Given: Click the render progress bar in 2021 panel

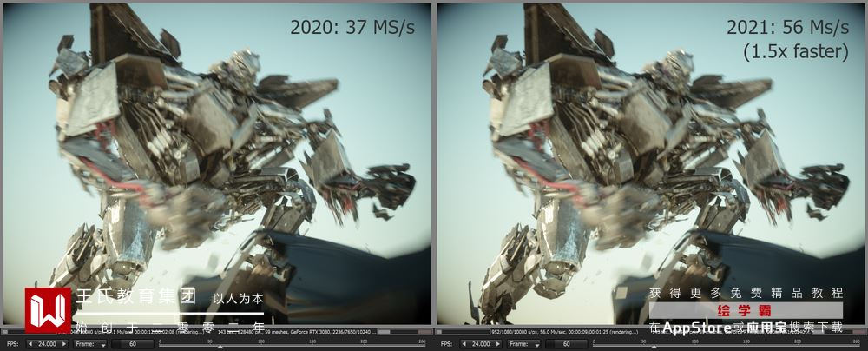Looking at the screenshot, I should [463, 332].
